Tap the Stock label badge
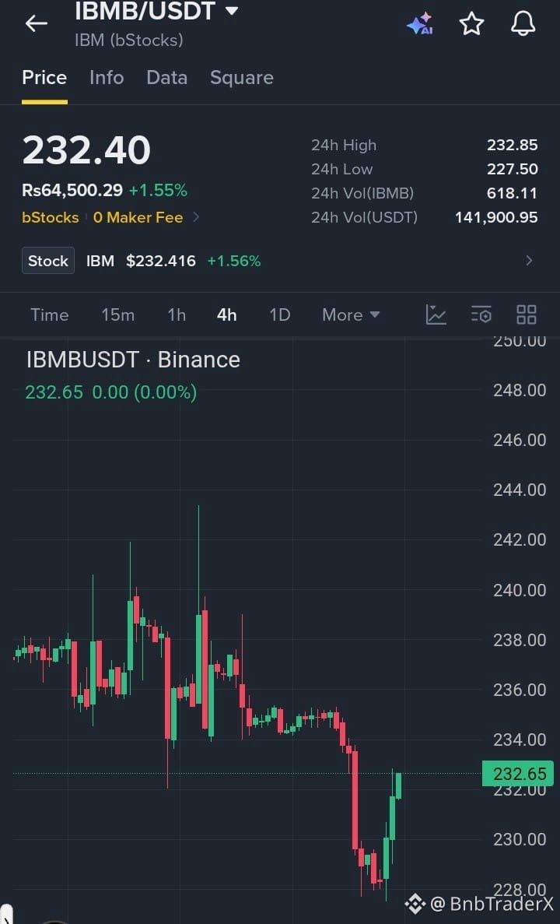560x924 pixels. [48, 261]
